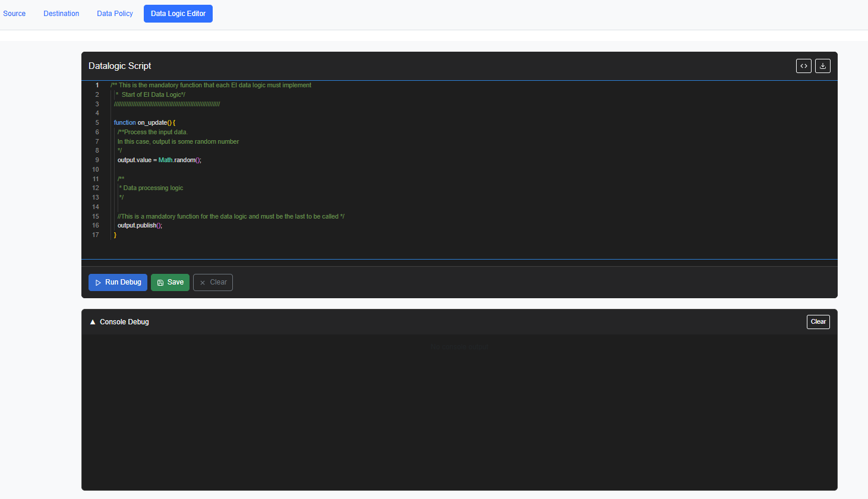Place the cursor on 'function on_update() {' line
Image resolution: width=868 pixels, height=499 pixels.
(144, 123)
